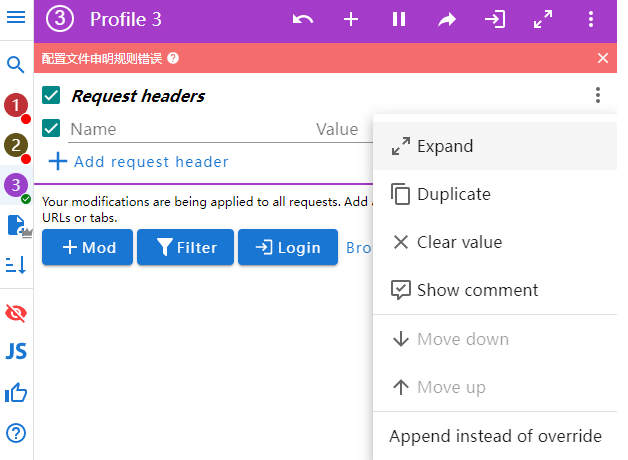The width and height of the screenshot is (628, 460).
Task: Open Request headers three-dot options menu
Action: coord(598,96)
